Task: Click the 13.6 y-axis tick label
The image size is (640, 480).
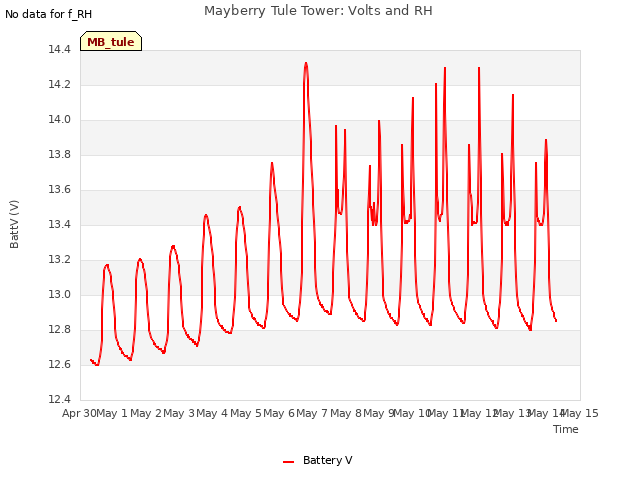Action: (x=60, y=189)
